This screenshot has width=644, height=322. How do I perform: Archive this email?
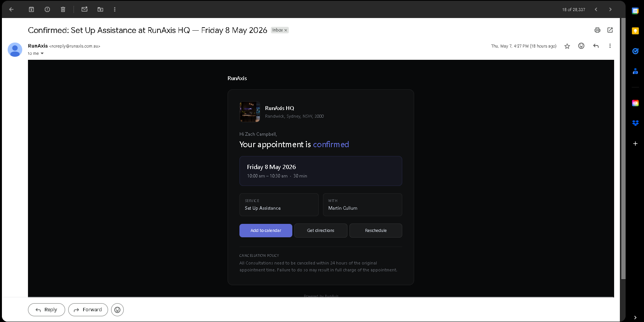click(x=31, y=10)
